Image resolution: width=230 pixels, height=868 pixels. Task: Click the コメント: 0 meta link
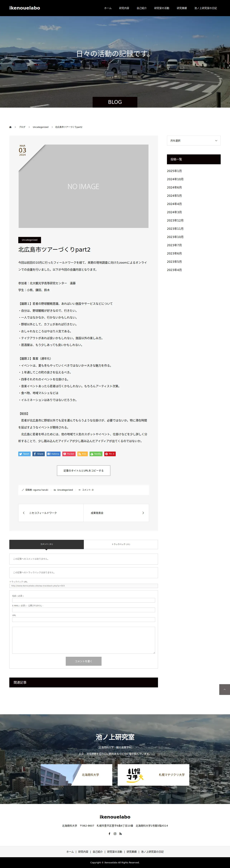tap(88, 490)
